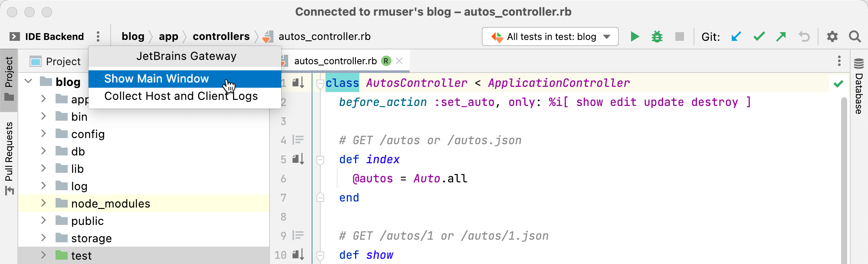
Task: Toggle the Pull Requests tool window
Action: click(x=9, y=157)
